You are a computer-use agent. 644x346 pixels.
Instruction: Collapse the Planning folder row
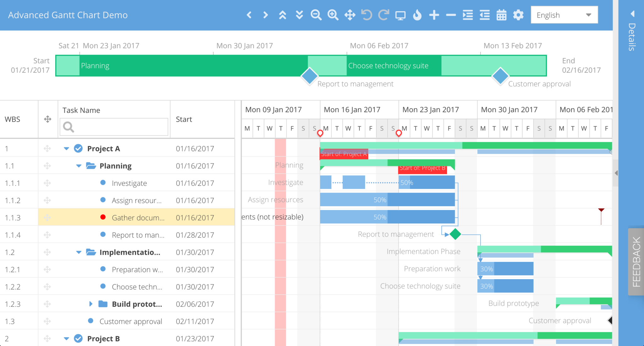79,166
